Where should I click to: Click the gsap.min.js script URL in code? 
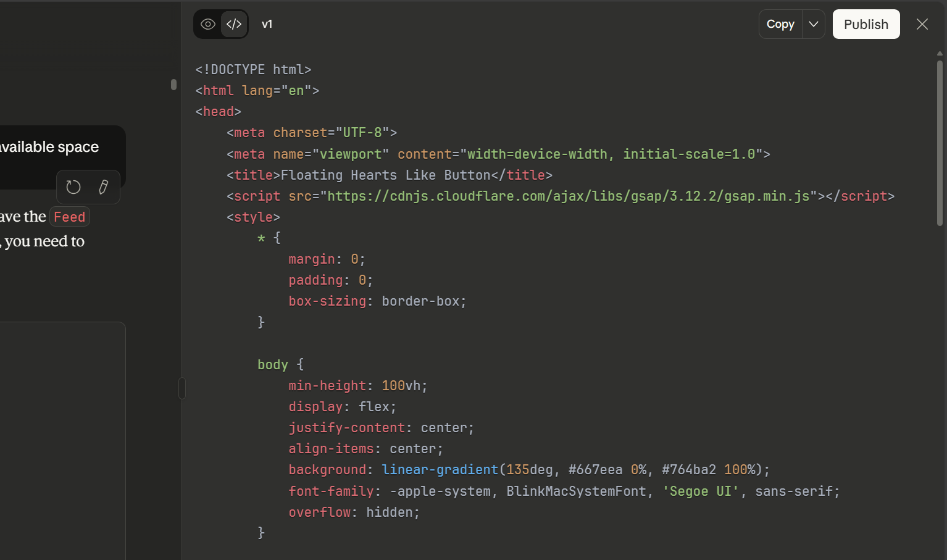[568, 196]
